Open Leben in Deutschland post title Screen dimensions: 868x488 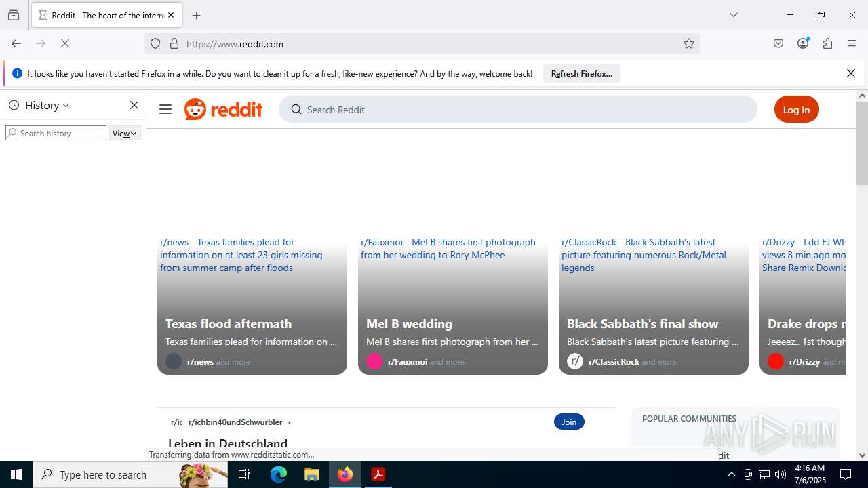(x=228, y=443)
